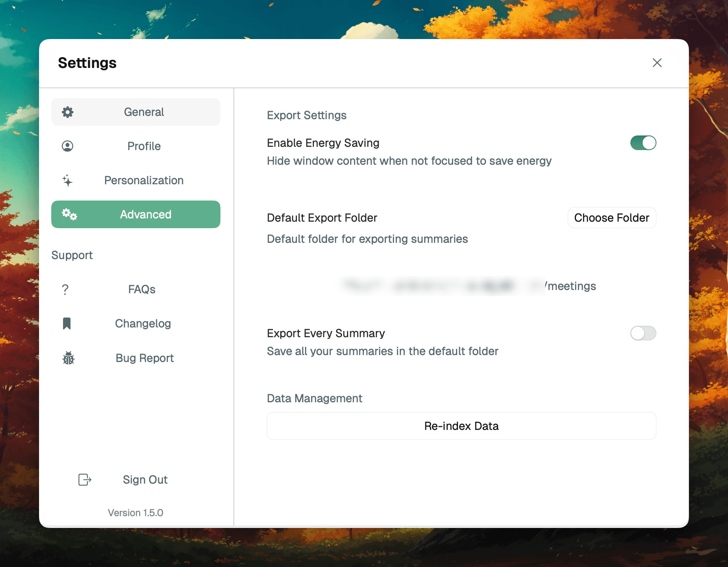Select the Advanced tab

click(x=136, y=214)
